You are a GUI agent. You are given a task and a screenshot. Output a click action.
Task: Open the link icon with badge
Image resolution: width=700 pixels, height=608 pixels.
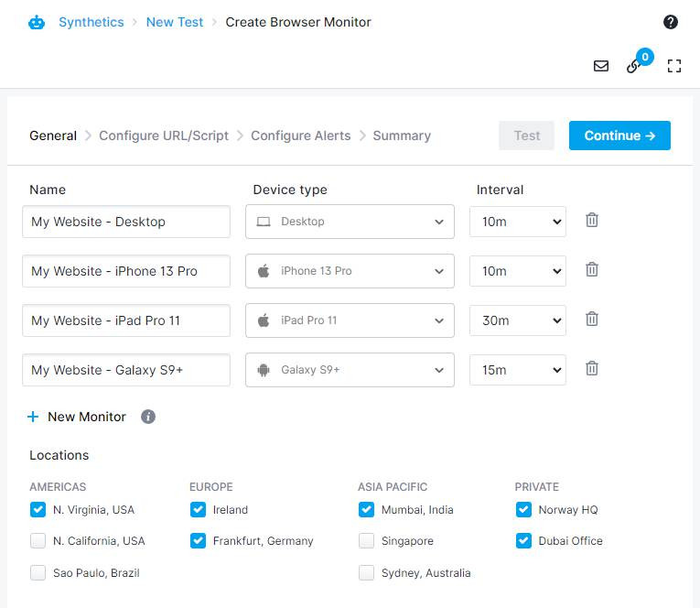pos(634,66)
